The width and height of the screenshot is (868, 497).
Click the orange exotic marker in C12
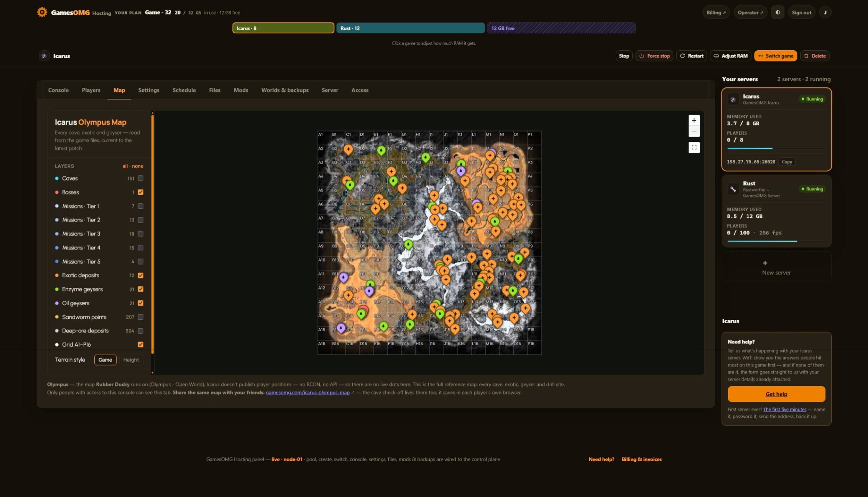coord(348,295)
